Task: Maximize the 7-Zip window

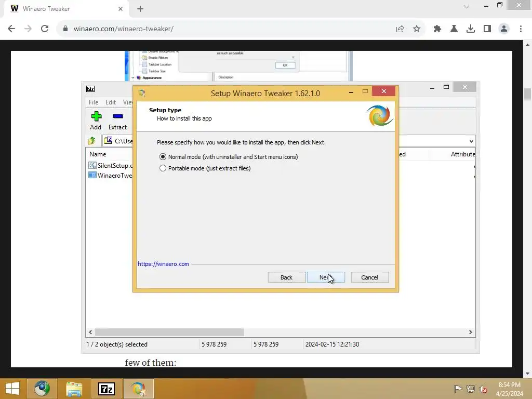Action: click(x=446, y=87)
